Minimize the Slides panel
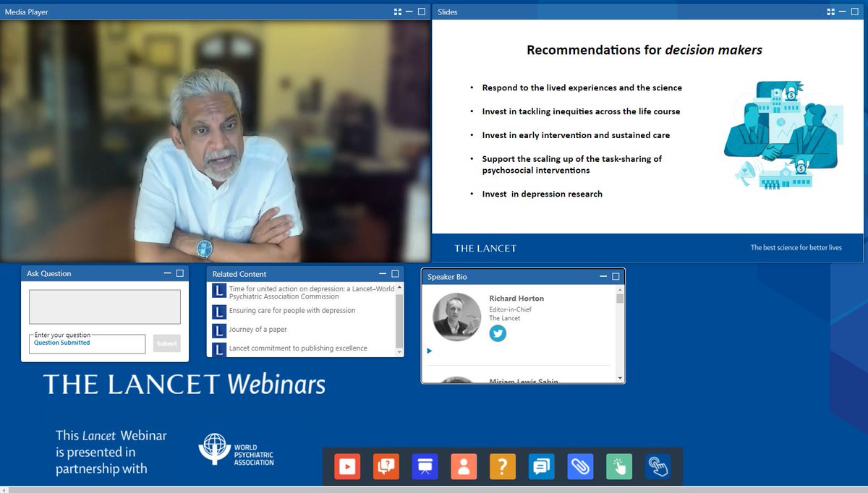 (843, 12)
